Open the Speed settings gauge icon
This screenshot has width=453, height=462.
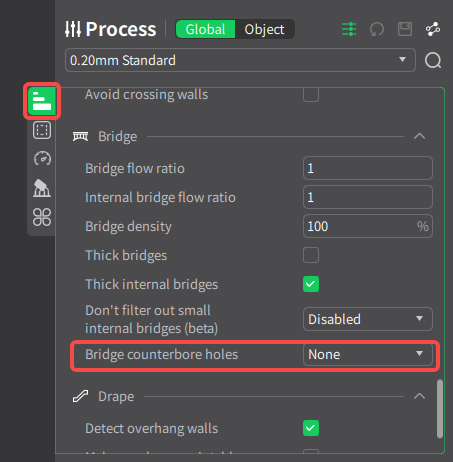pyautogui.click(x=42, y=158)
